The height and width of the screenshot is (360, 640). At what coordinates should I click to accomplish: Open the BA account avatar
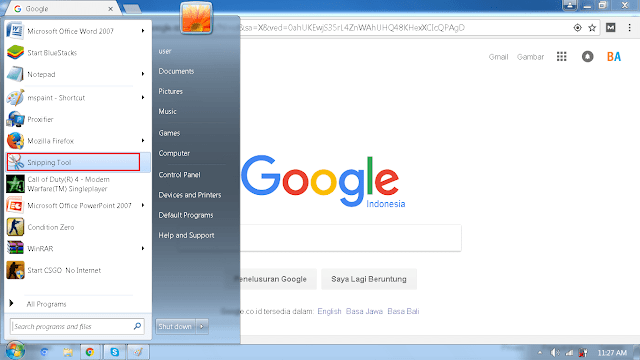click(x=613, y=57)
